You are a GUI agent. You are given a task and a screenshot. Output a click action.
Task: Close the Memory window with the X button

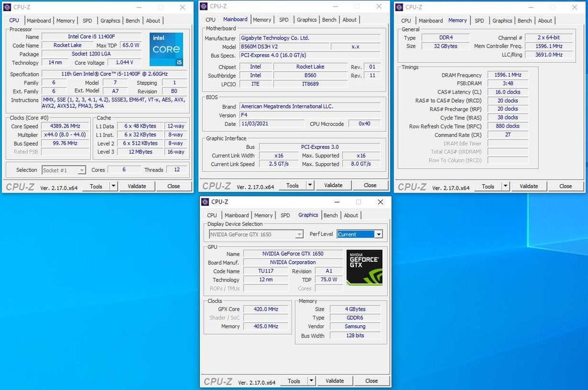[574, 7]
